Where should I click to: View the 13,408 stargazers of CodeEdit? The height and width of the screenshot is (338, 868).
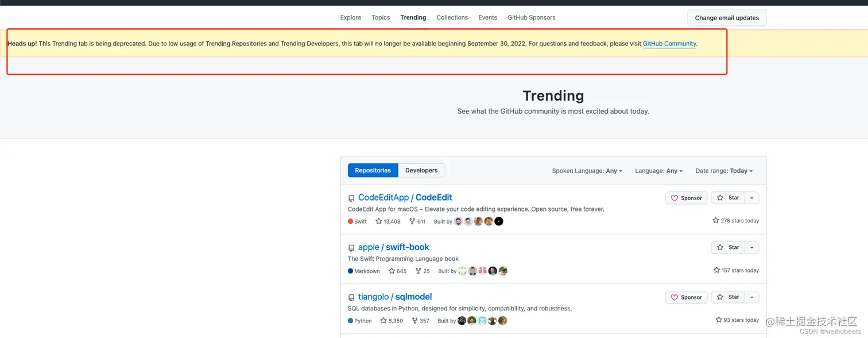(388, 221)
